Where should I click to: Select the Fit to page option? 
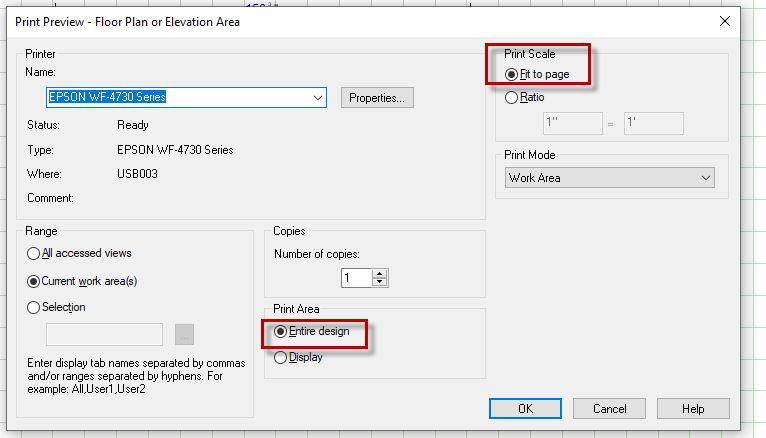513,74
